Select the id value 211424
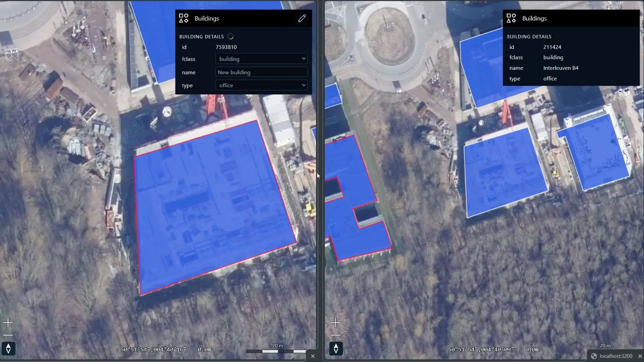Screen dimensions: 644x362 [x=552, y=47]
